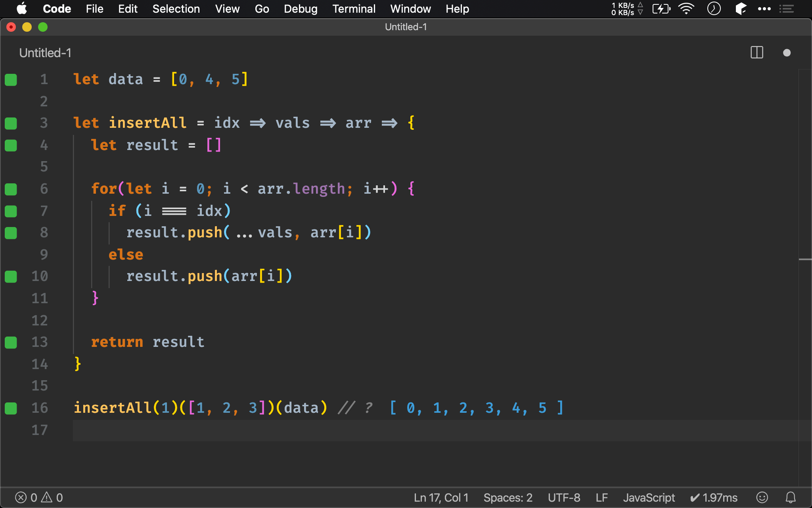Click the green coverage marker on line 4
This screenshot has width=812, height=508.
point(11,146)
